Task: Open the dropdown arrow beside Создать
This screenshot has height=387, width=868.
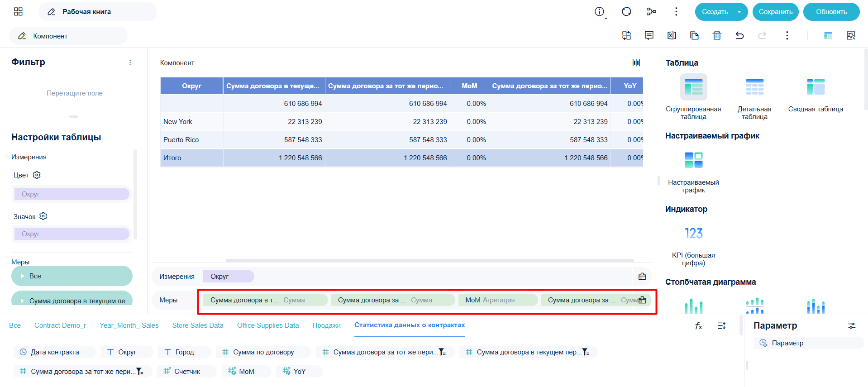Action: pyautogui.click(x=739, y=12)
